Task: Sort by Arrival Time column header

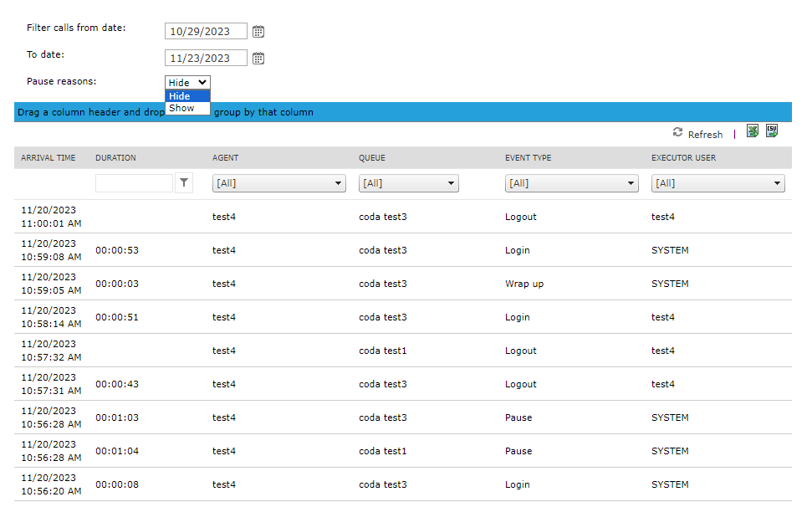Action: [49, 158]
